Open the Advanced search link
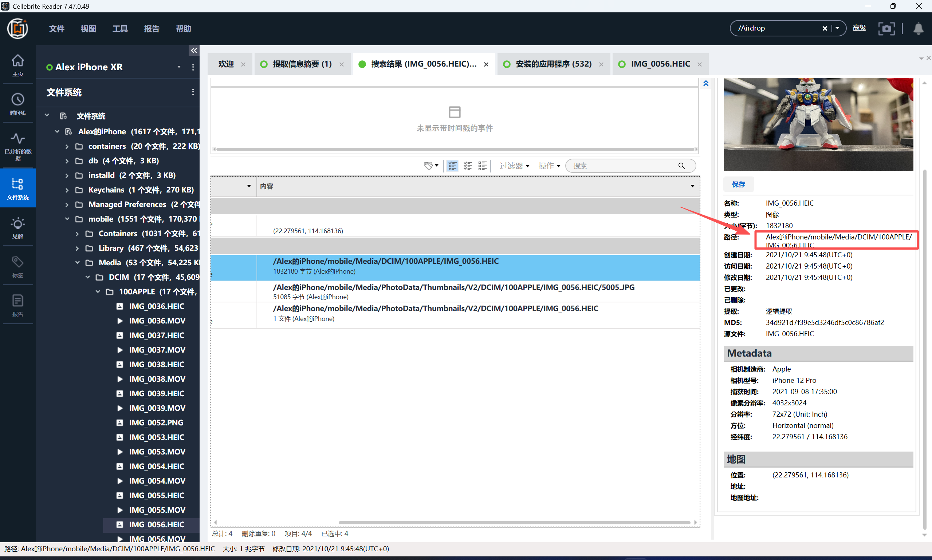The image size is (932, 560). (x=859, y=28)
